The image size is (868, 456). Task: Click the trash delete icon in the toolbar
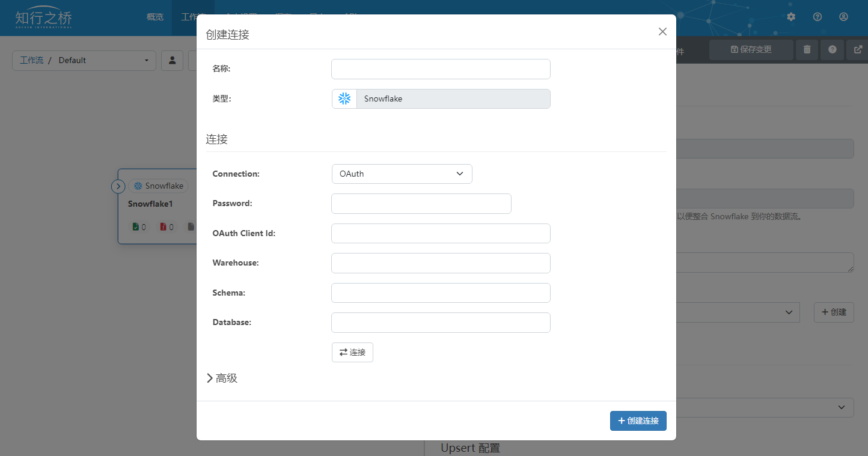(x=807, y=50)
